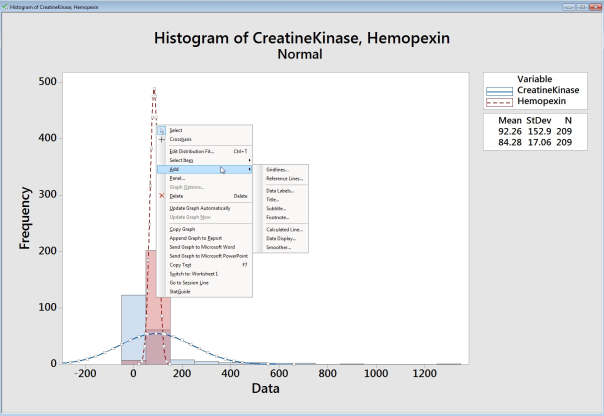Switch to Worksheet 1
This screenshot has height=416, width=604.
(193, 273)
